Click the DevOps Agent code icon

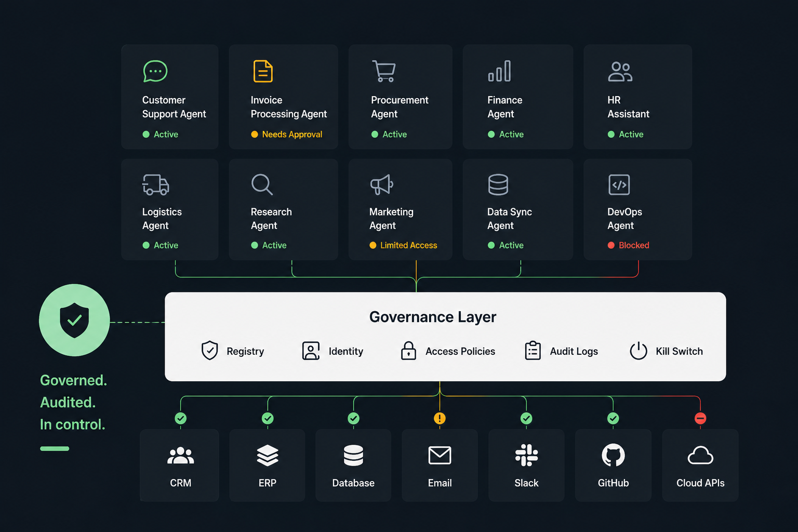[619, 184]
